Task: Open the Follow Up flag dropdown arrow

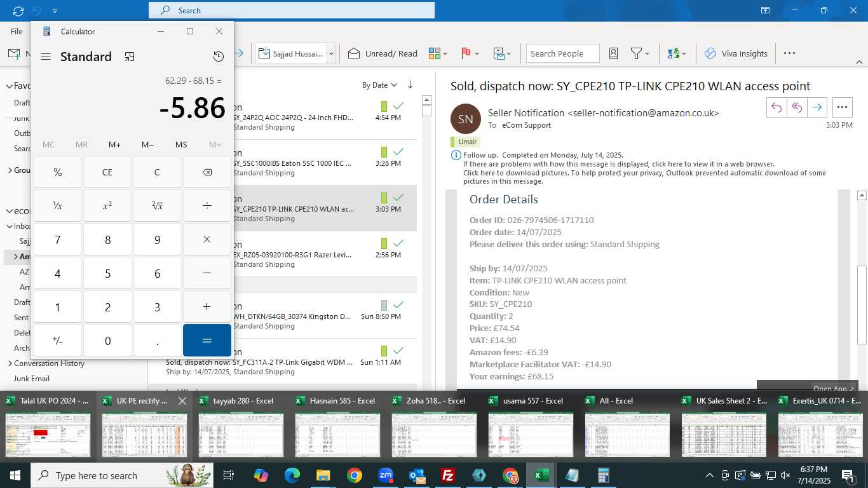Action: coord(477,54)
